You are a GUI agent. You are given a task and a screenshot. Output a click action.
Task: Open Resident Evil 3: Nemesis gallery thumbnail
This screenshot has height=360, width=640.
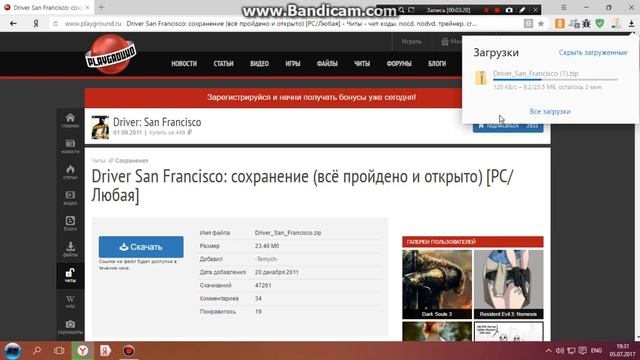coord(508,284)
